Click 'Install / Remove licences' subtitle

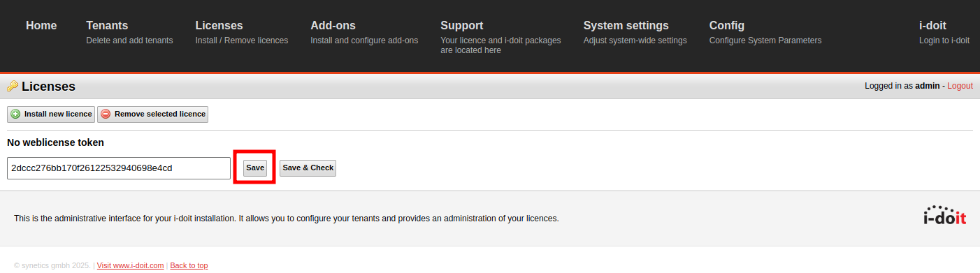[242, 40]
